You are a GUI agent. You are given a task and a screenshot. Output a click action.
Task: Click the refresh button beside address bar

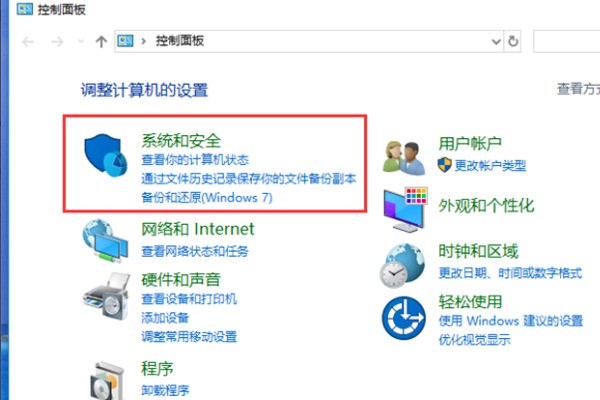click(x=513, y=41)
